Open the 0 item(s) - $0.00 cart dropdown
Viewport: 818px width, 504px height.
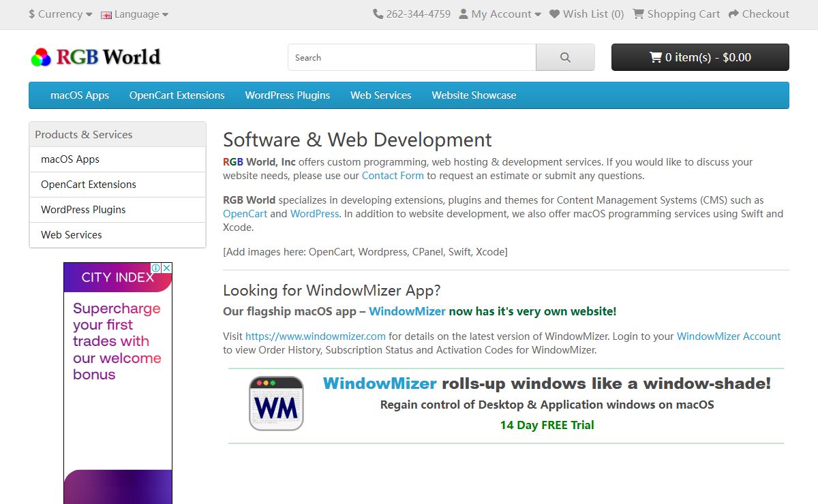(700, 57)
